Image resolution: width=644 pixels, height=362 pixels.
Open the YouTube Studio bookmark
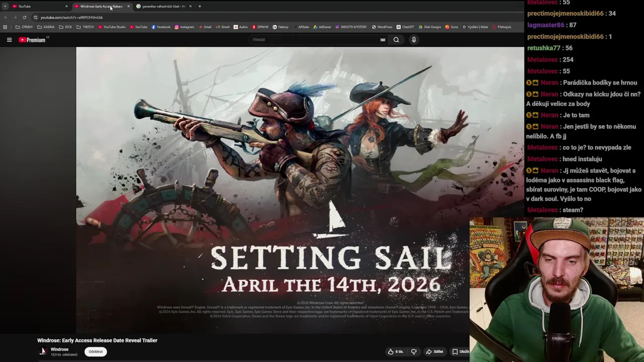(112, 27)
